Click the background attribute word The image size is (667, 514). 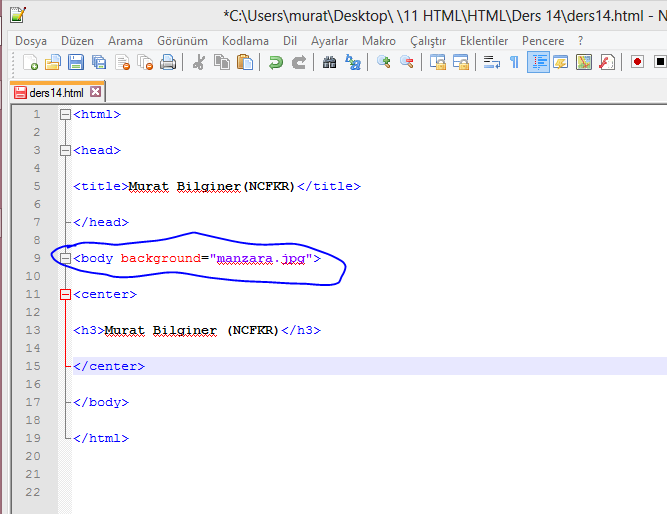pos(161,258)
